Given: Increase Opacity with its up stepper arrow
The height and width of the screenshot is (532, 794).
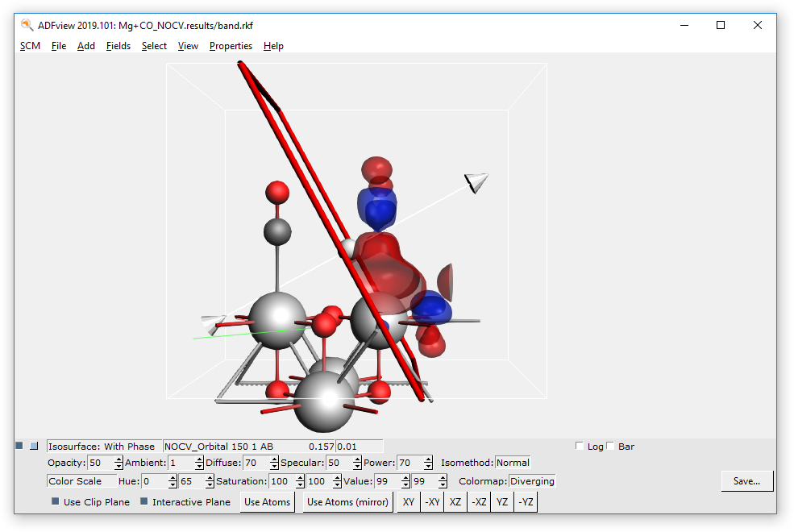Looking at the screenshot, I should [x=118, y=459].
